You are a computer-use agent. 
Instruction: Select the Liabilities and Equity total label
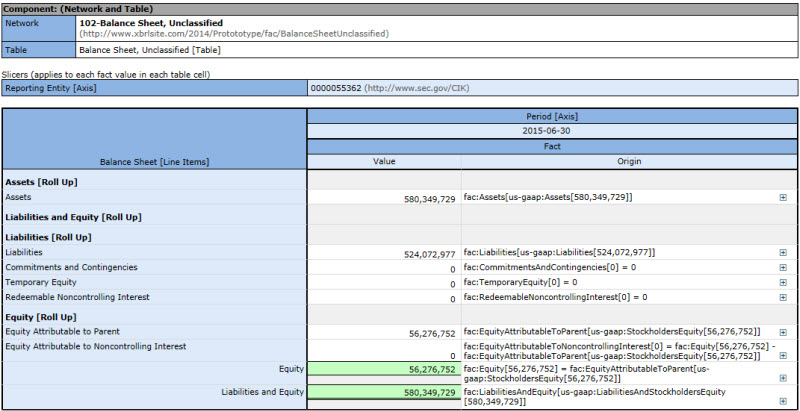[x=263, y=392]
